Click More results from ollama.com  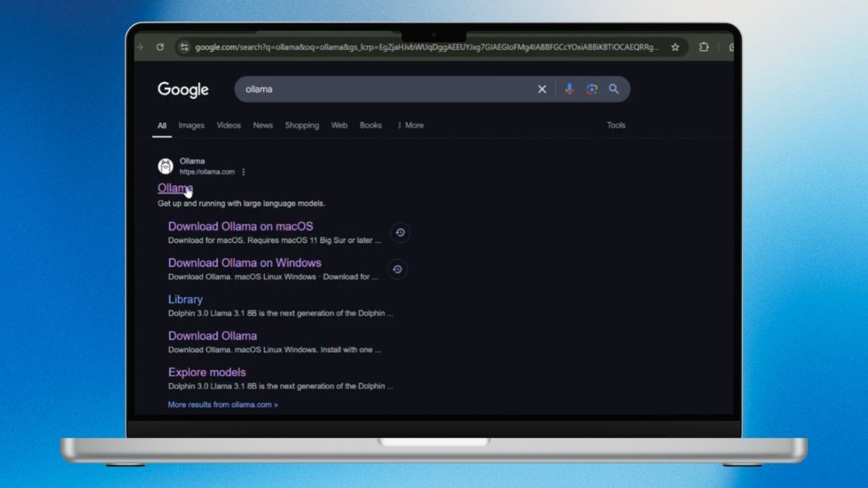tap(223, 405)
